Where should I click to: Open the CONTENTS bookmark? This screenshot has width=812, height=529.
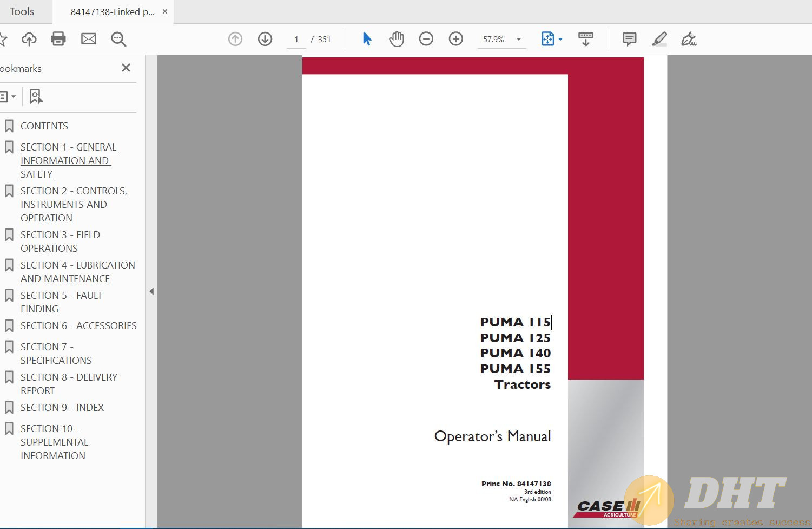tap(44, 126)
